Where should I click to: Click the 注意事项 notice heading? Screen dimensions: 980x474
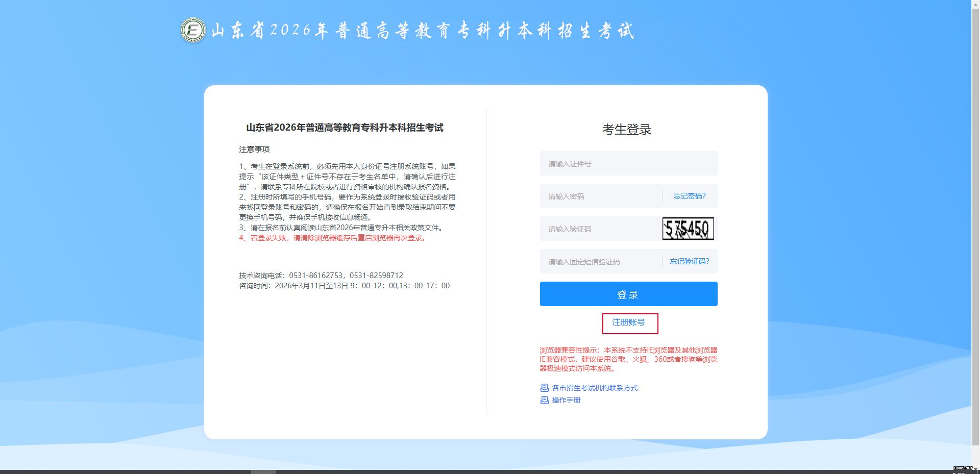254,149
